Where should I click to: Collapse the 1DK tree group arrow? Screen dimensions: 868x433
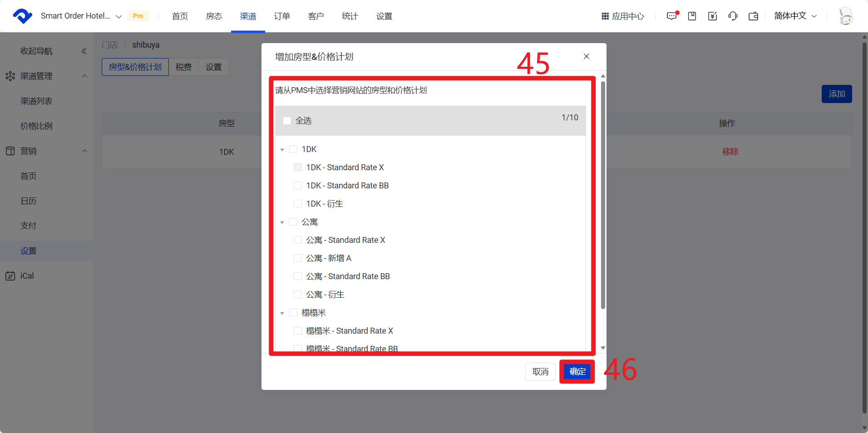[282, 150]
